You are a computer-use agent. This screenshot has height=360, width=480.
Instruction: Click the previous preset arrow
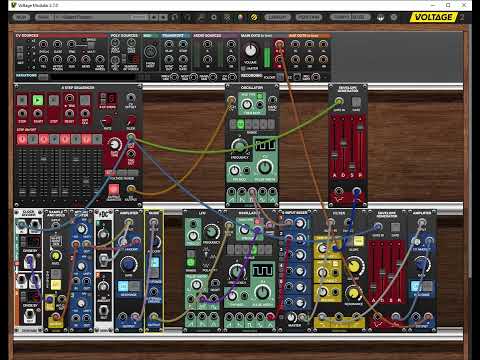click(x=154, y=17)
